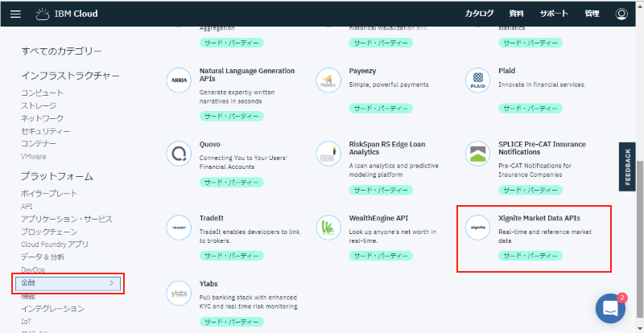Select the IoT category
The height and width of the screenshot is (333, 644).
pyautogui.click(x=26, y=322)
